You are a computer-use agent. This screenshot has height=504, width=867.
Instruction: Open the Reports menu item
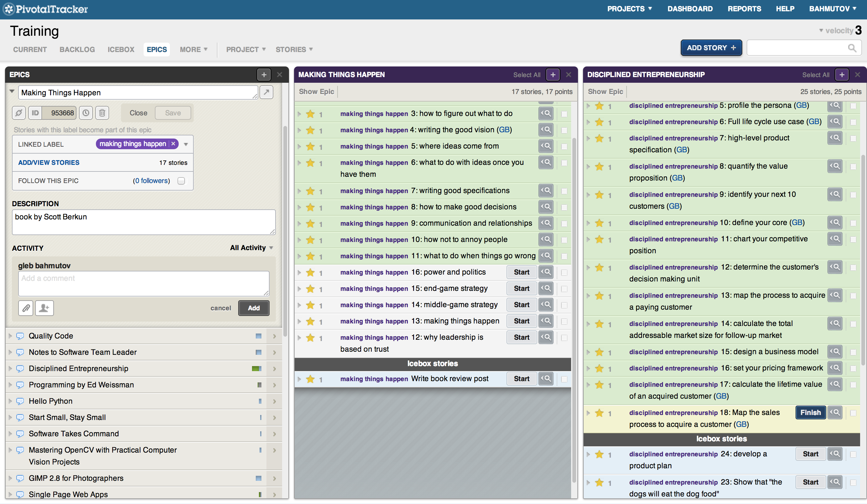(744, 9)
